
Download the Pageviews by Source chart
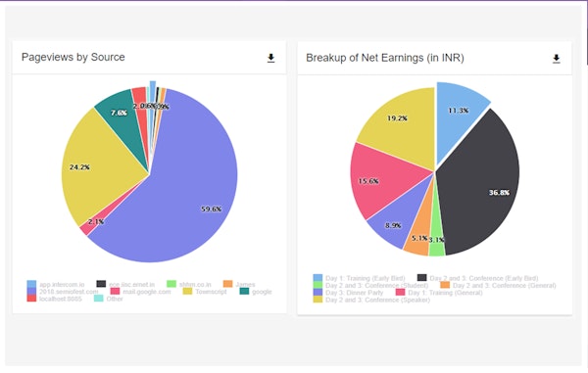(270, 58)
